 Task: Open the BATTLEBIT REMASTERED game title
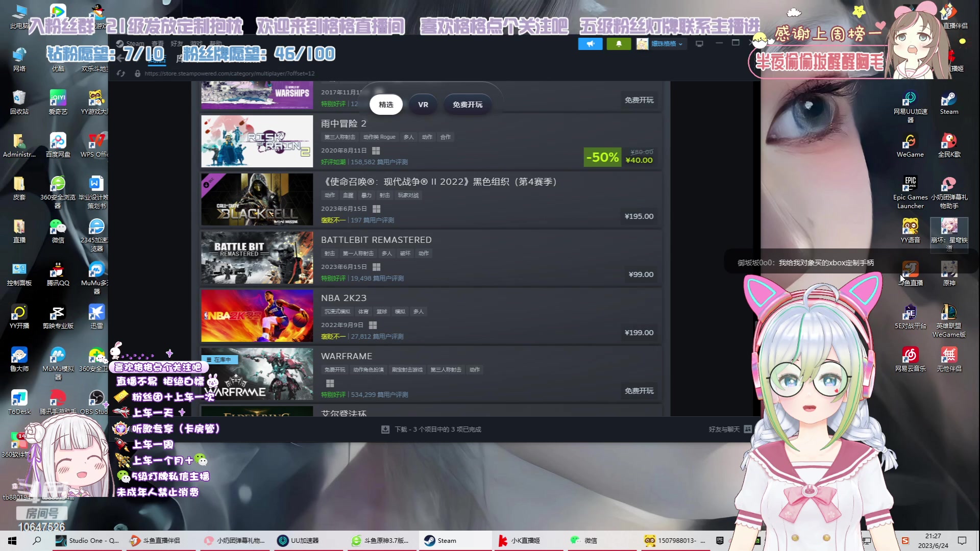(376, 240)
